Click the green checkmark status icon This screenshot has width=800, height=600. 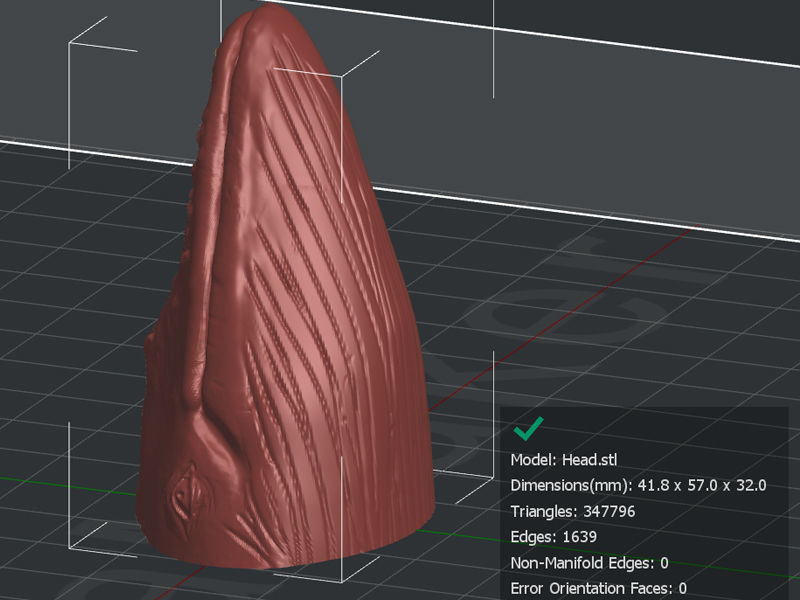pos(529,428)
